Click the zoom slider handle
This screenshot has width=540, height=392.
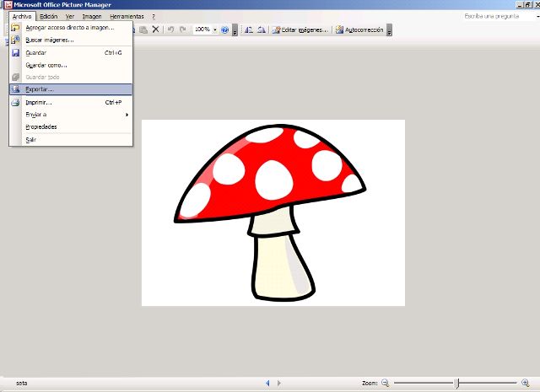456,383
